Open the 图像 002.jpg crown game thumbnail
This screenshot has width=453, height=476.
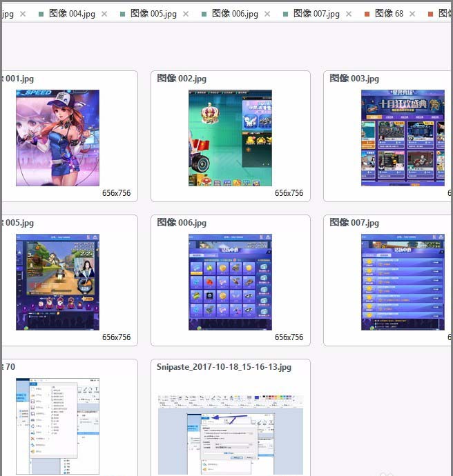pos(230,138)
